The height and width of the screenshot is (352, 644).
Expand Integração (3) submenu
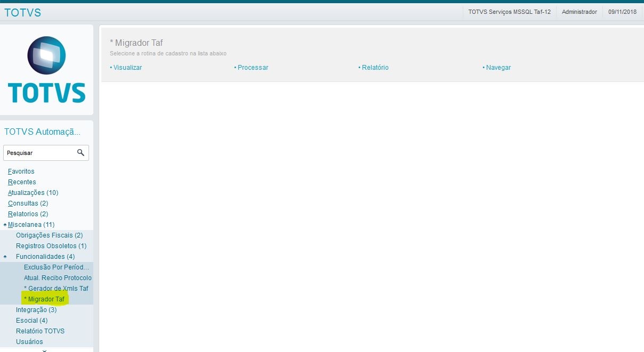pos(36,310)
